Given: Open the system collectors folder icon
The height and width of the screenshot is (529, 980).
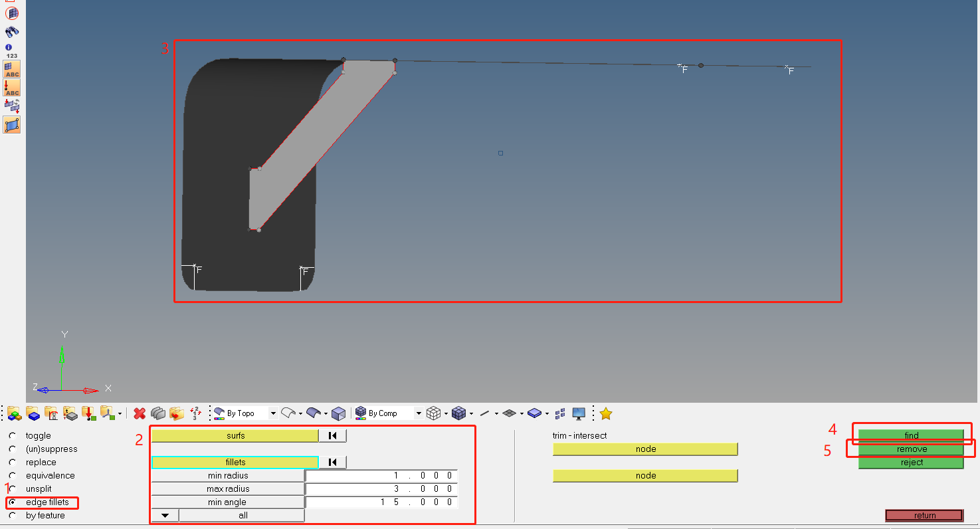Looking at the screenshot, I should point(108,413).
